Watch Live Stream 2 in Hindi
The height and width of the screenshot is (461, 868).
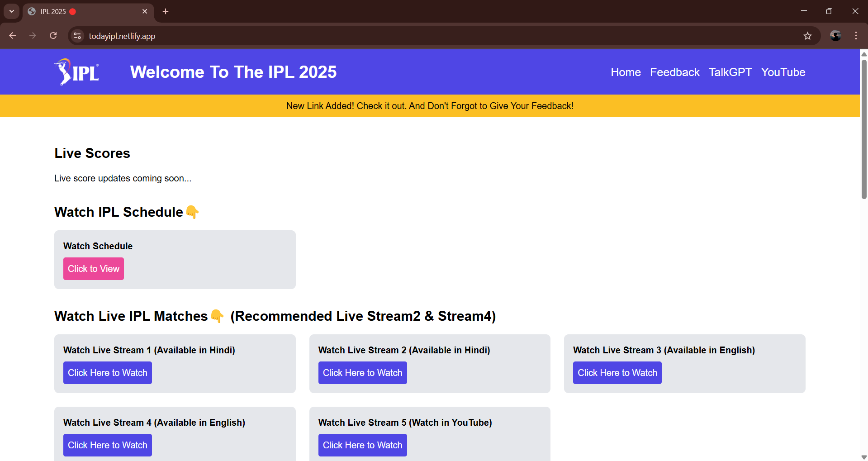coord(362,373)
